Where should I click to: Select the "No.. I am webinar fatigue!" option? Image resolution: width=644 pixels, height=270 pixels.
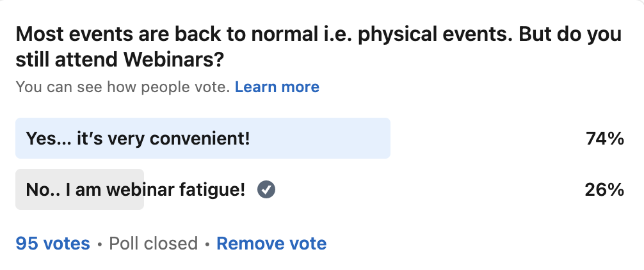135,190
